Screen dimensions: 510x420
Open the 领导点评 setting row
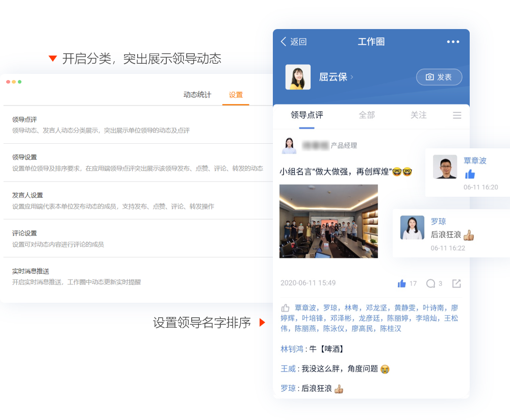coord(138,125)
